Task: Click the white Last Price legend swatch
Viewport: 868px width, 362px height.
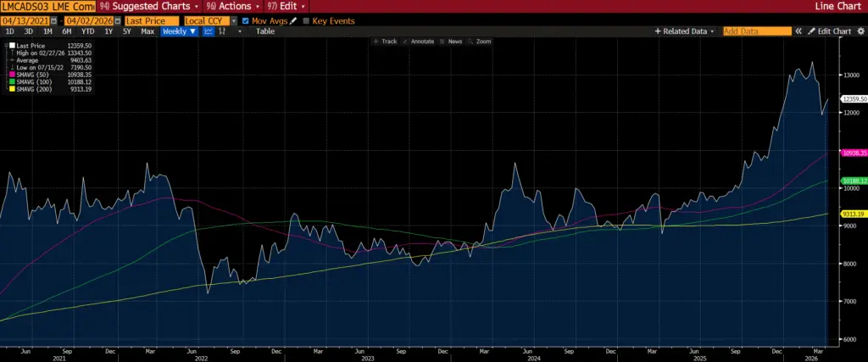Action: pyautogui.click(x=12, y=46)
